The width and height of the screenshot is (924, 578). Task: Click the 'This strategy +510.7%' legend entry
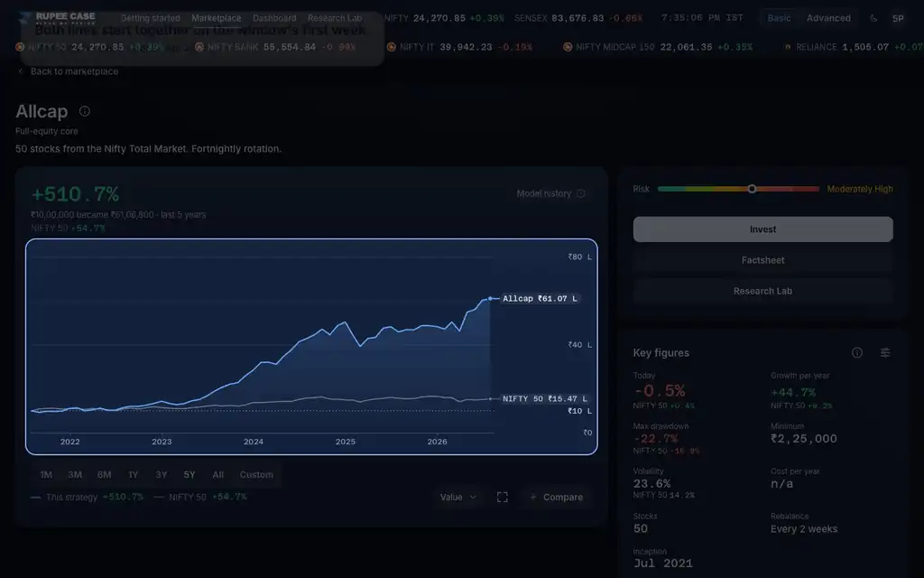pos(87,498)
